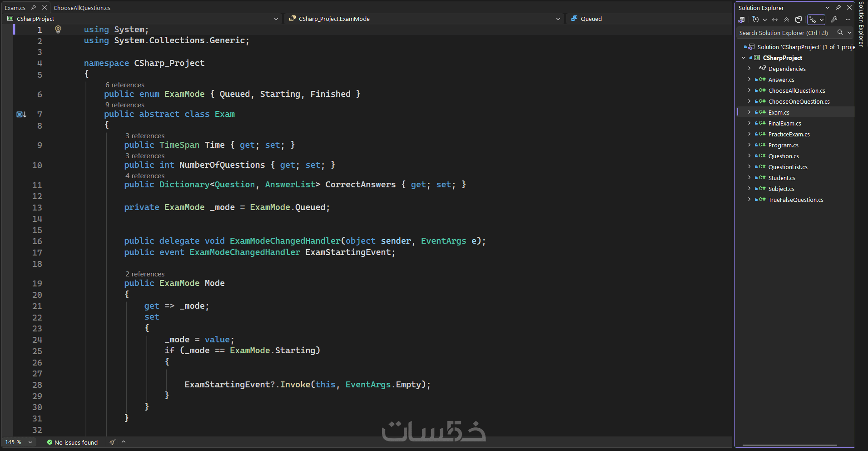
Task: Click the Switch Views icon in Solution Explorer
Action: (x=742, y=20)
